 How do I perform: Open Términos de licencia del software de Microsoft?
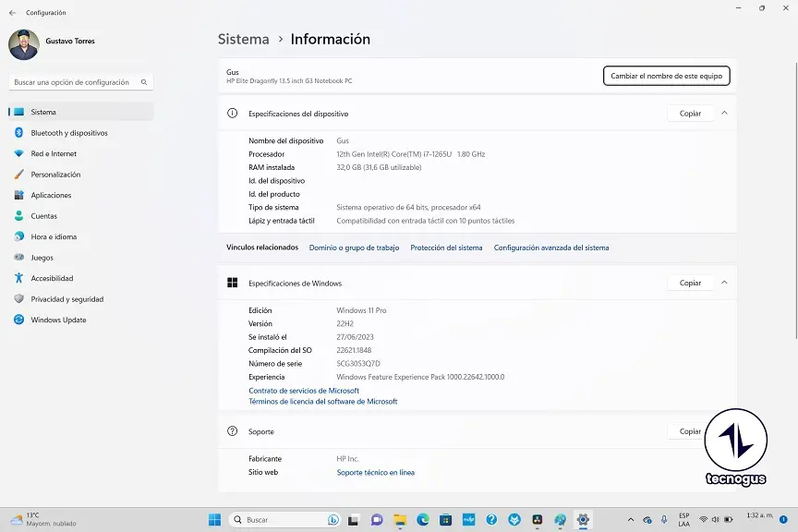(322, 401)
